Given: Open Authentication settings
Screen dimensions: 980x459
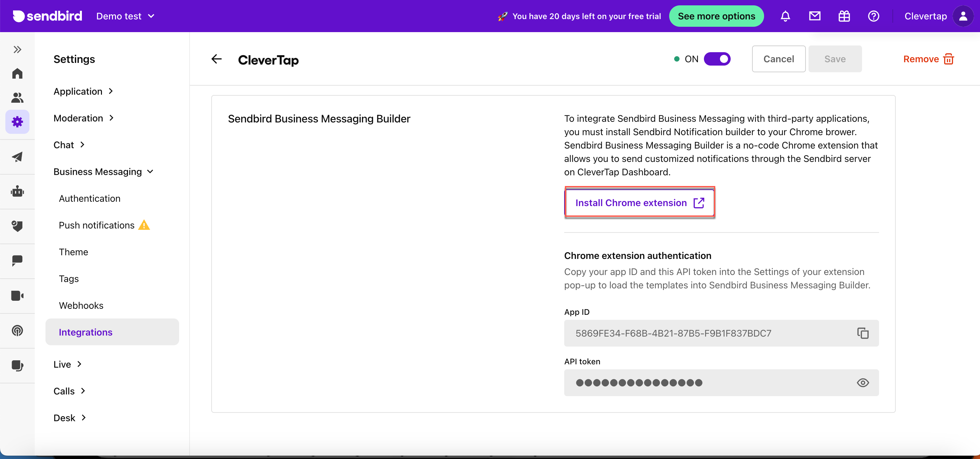Looking at the screenshot, I should click(89, 198).
